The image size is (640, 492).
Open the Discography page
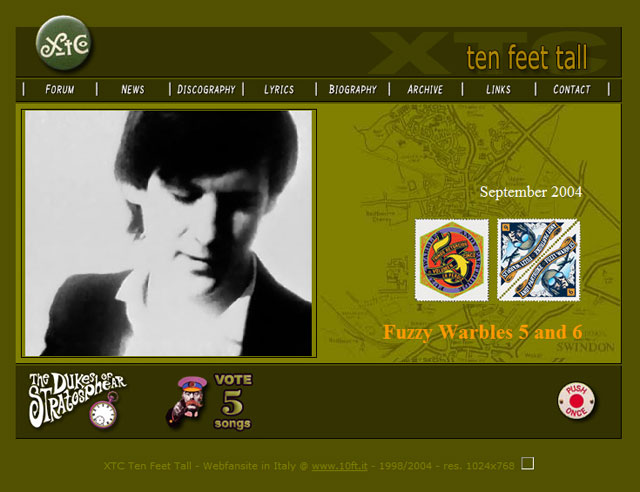pos(206,89)
